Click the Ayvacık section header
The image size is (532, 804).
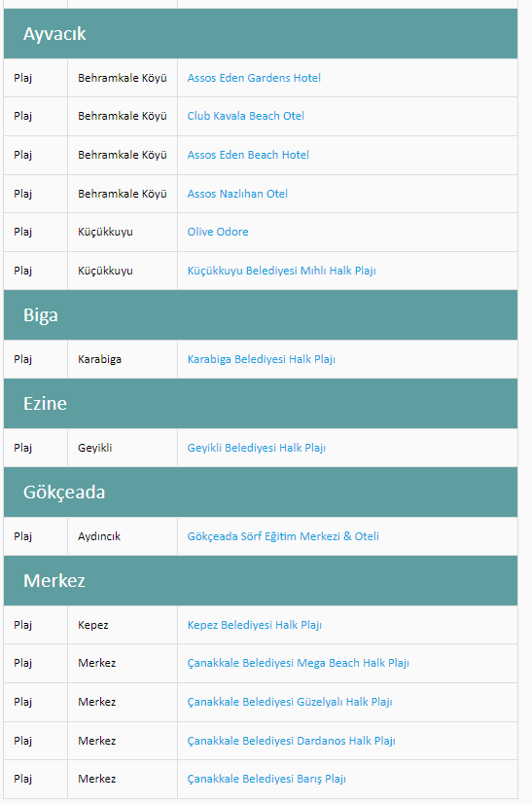coord(261,34)
